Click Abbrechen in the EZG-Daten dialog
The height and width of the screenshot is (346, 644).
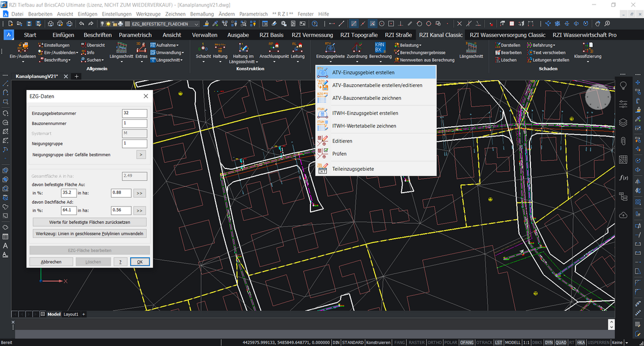tap(51, 262)
